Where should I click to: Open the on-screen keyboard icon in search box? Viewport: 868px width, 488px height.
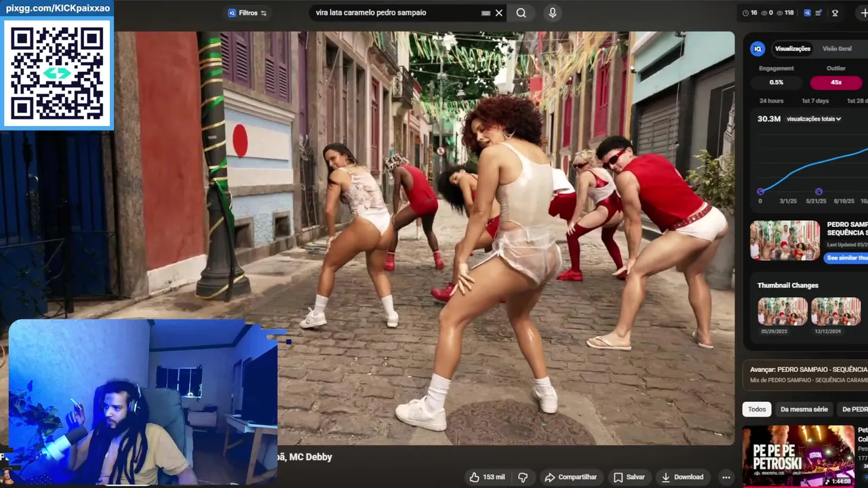[x=486, y=13]
